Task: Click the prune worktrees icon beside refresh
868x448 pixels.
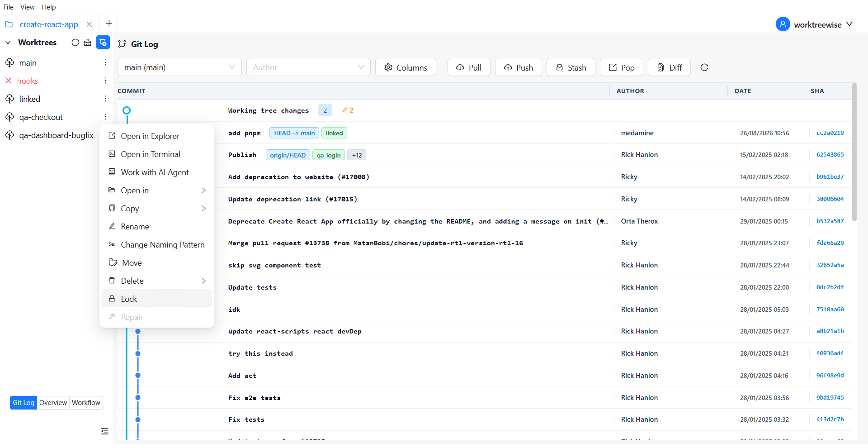Action: tap(88, 43)
